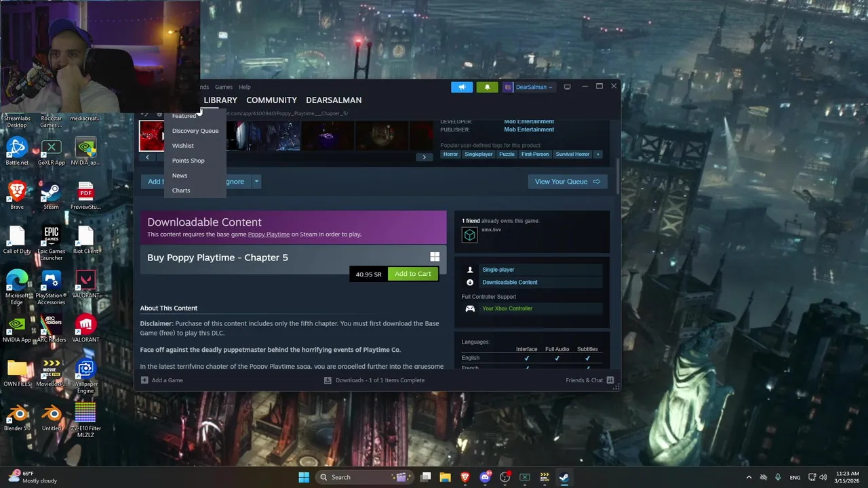The width and height of the screenshot is (868, 488).
Task: Open the Mob Entertainment publisher link
Action: coord(529,129)
